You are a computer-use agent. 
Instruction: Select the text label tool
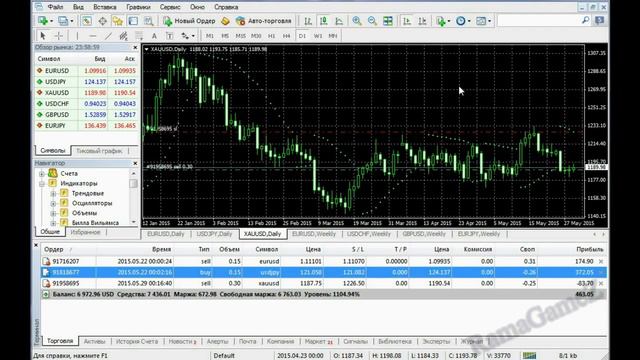coord(169,36)
